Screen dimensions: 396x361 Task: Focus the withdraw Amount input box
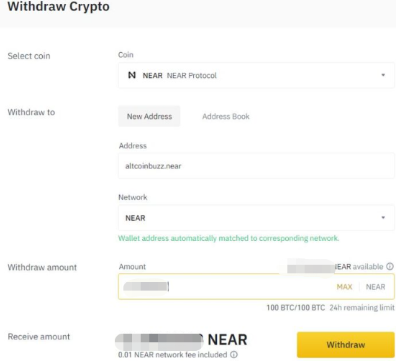pos(256,287)
